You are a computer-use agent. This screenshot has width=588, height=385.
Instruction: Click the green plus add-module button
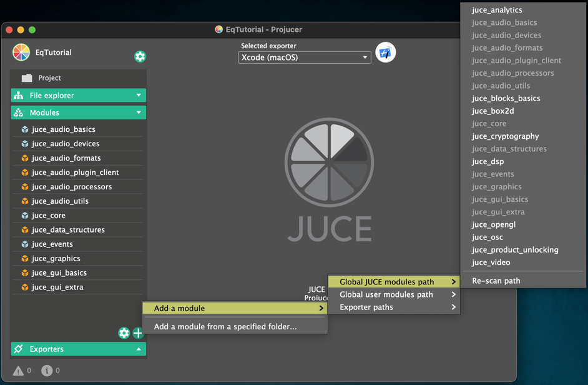pos(138,333)
